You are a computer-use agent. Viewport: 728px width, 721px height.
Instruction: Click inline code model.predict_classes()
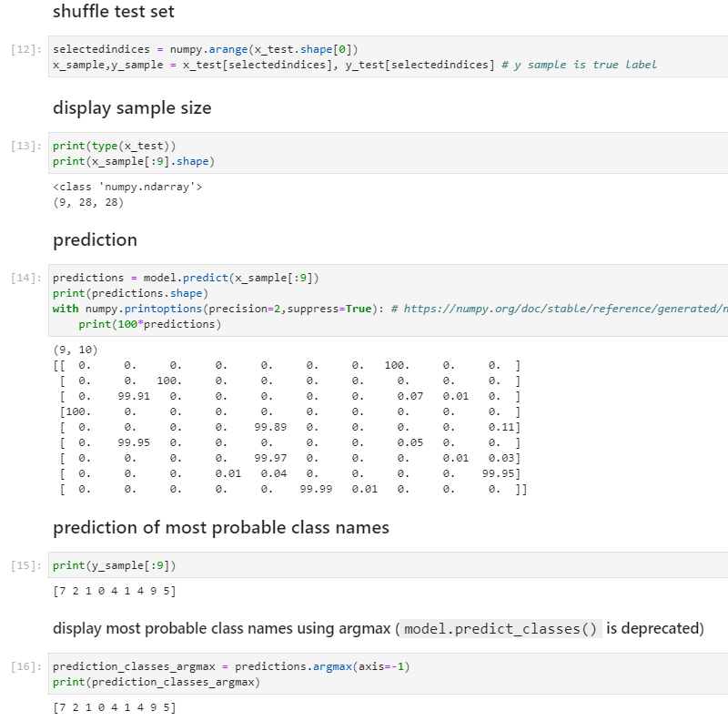[500, 629]
